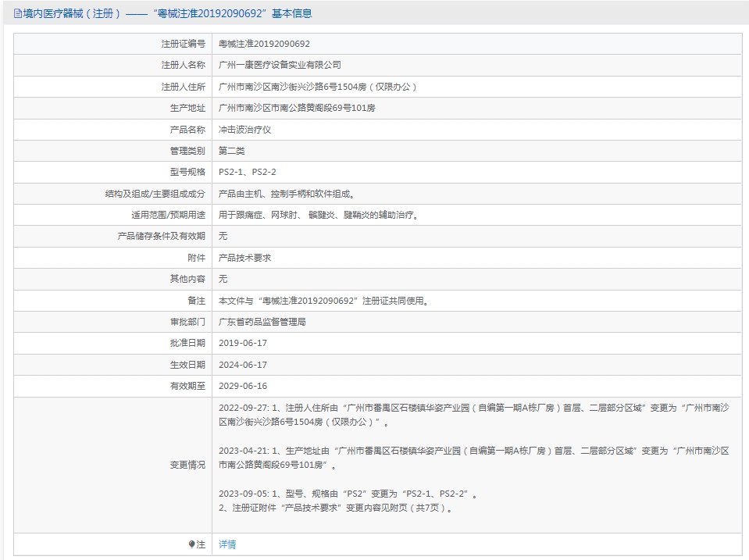Click the 产品储存条件及有效期 label

click(162, 236)
